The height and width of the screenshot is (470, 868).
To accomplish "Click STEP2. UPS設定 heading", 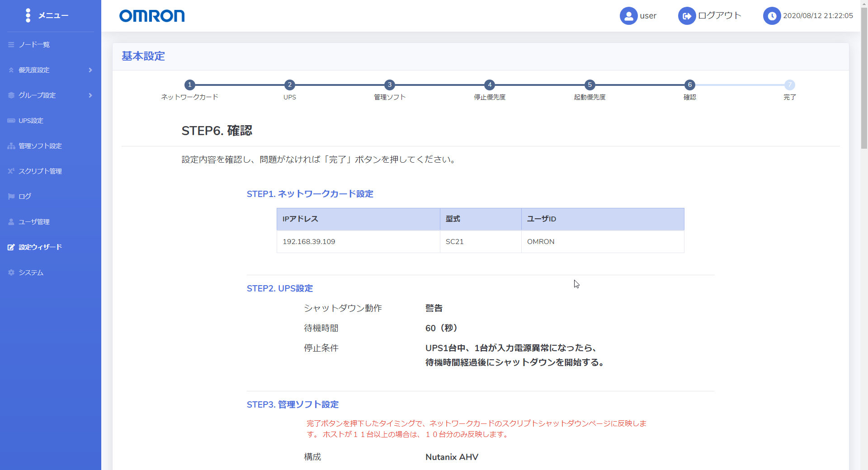I will 280,288.
